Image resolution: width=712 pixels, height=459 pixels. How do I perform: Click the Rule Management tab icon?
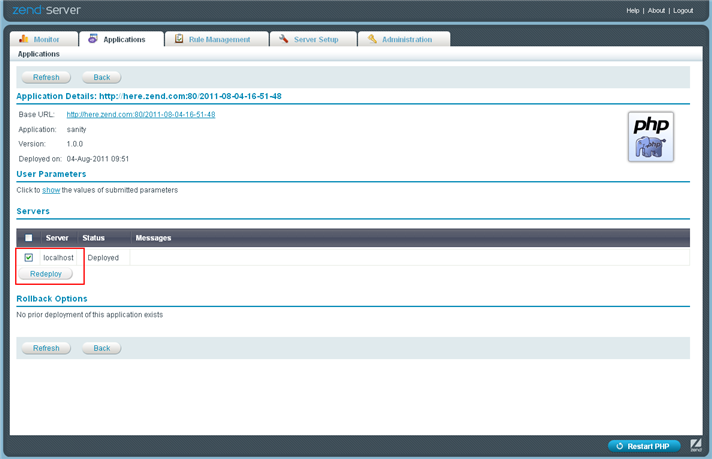[x=179, y=39]
